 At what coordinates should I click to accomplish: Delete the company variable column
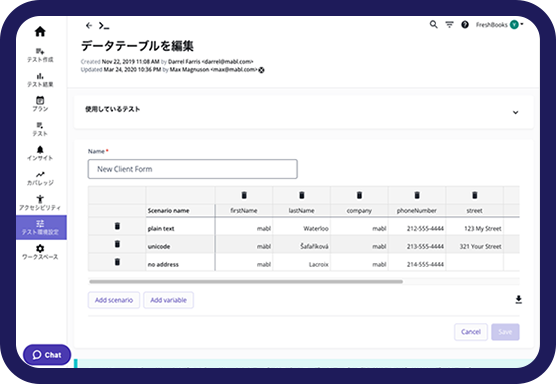tap(359, 195)
